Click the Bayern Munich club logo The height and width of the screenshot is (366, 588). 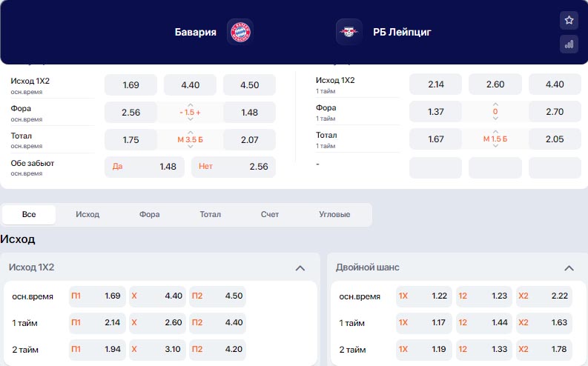click(x=240, y=32)
